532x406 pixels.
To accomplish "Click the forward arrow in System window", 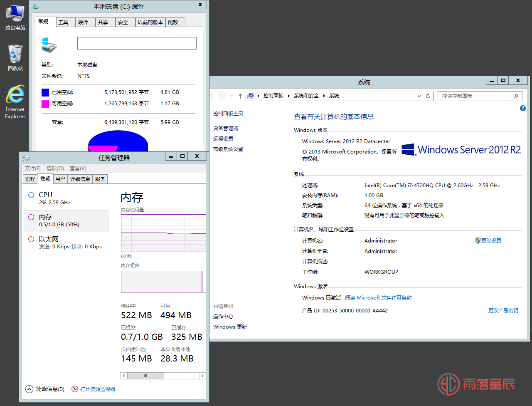I will 222,96.
